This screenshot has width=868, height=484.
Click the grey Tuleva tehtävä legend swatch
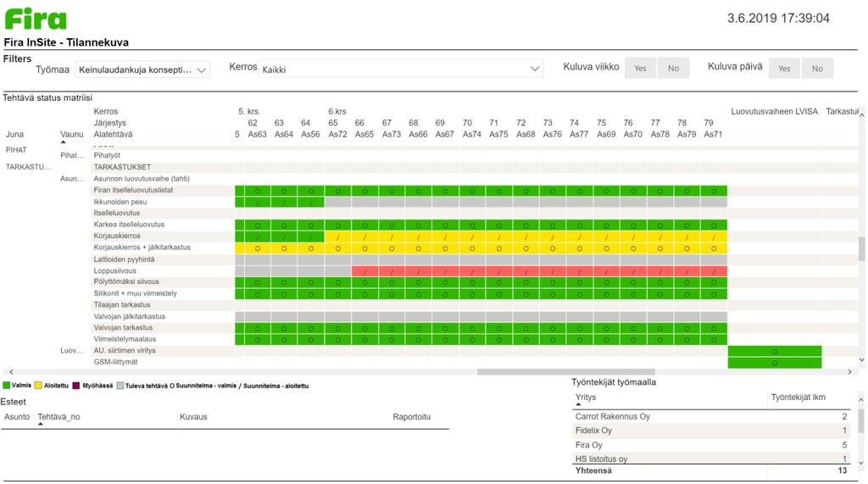tap(120, 386)
